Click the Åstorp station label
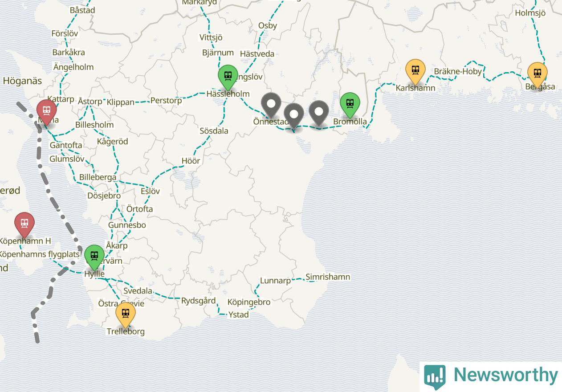 point(90,101)
